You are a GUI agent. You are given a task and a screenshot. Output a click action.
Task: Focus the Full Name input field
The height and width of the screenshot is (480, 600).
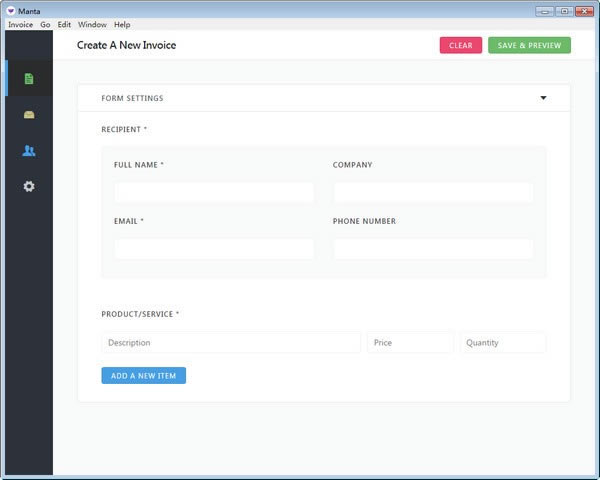click(x=214, y=192)
